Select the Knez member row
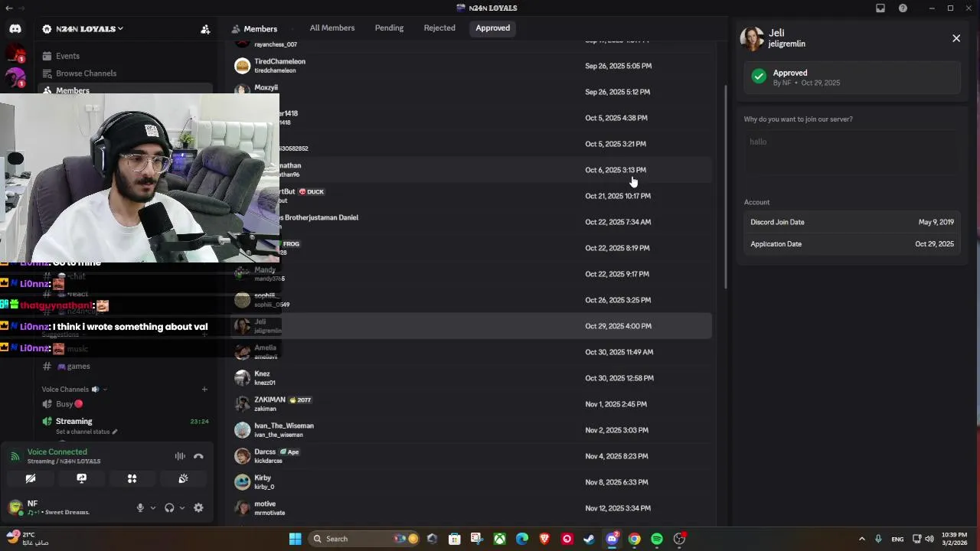980x551 pixels. 471,378
